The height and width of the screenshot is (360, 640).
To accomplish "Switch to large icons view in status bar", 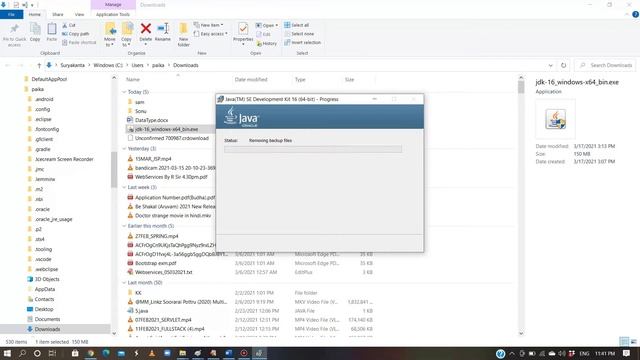I will [634, 342].
